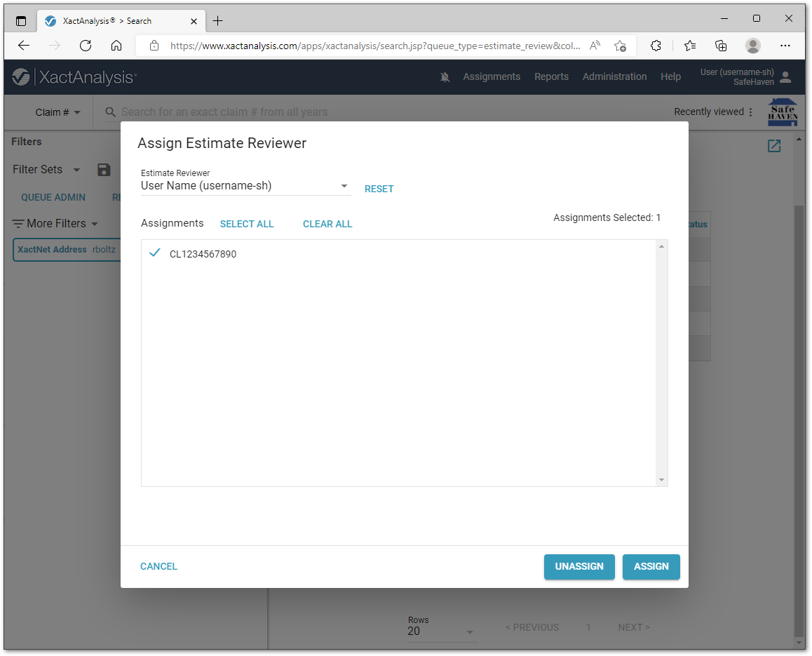The image size is (812, 656).
Task: Click the UNASSIGN button
Action: pyautogui.click(x=579, y=567)
